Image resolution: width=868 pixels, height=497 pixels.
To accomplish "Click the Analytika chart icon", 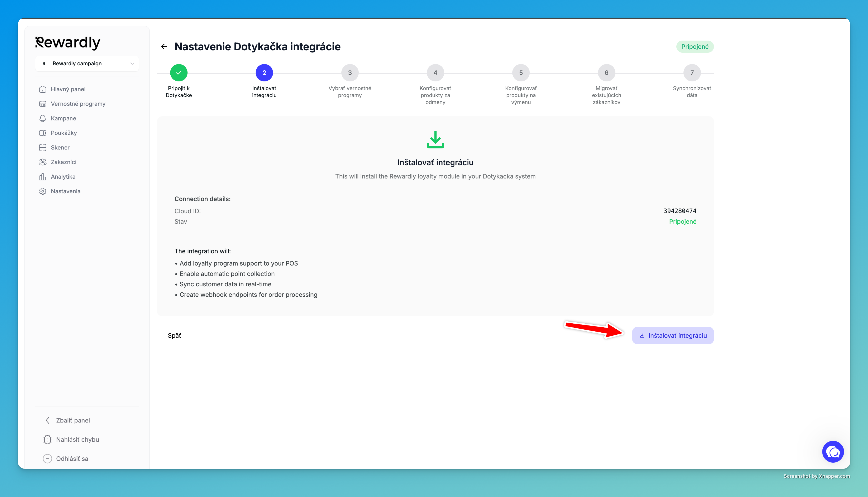I will [43, 177].
